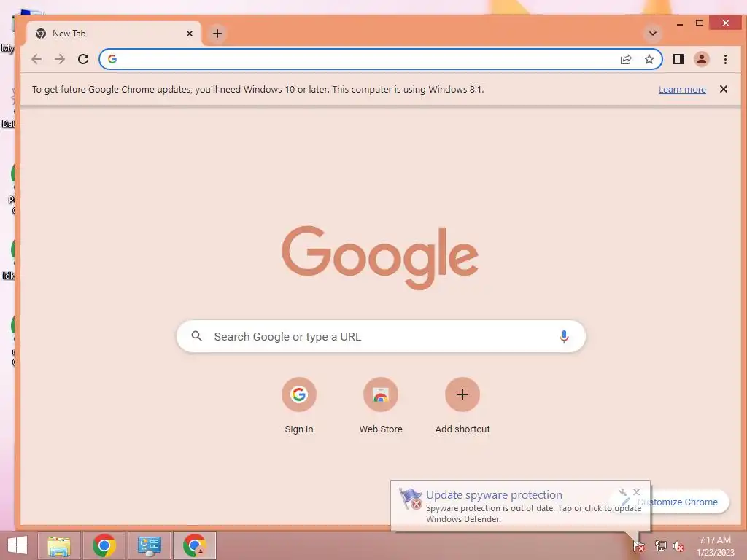The width and height of the screenshot is (747, 560).
Task: Open the clock showing 7:17 AM
Action: click(715, 546)
